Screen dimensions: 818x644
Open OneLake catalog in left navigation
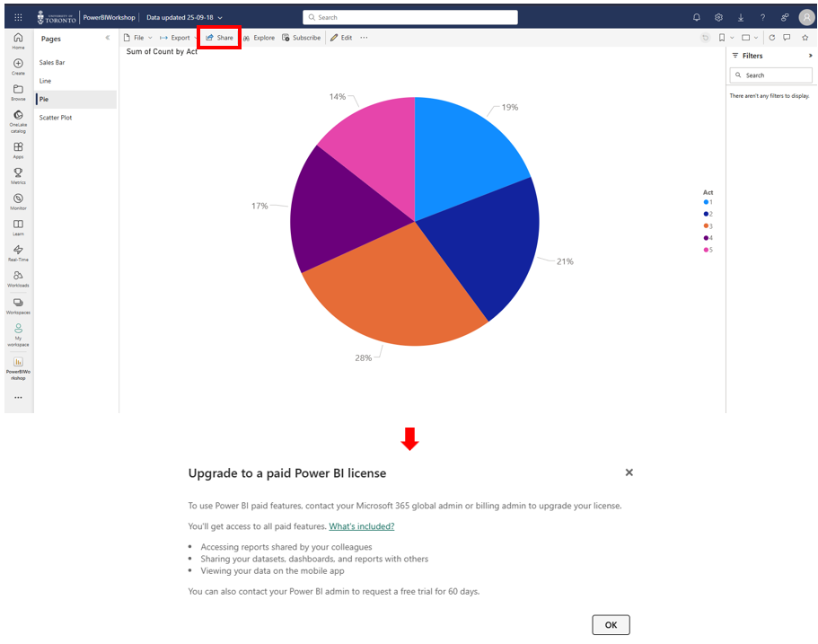[x=18, y=121]
